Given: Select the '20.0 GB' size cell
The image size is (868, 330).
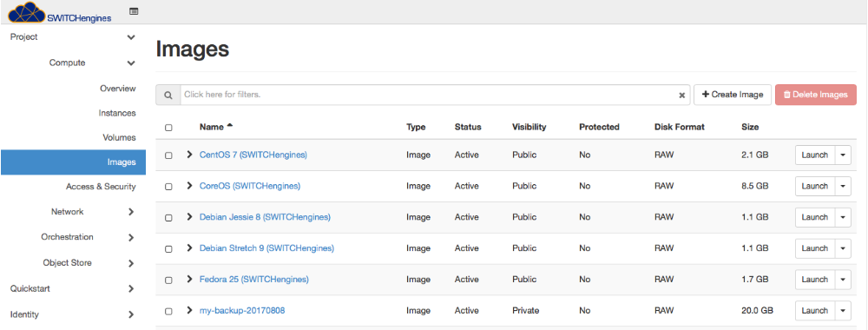Looking at the screenshot, I should point(757,311).
